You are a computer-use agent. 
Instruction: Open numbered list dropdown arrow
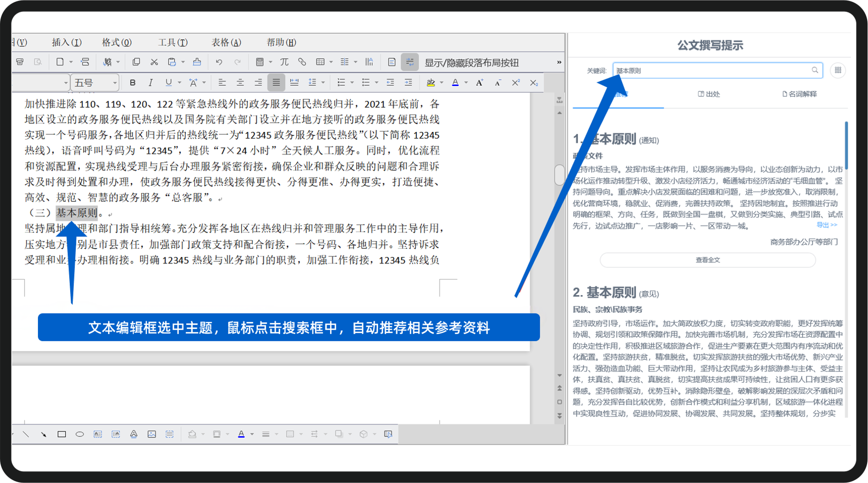(x=352, y=83)
